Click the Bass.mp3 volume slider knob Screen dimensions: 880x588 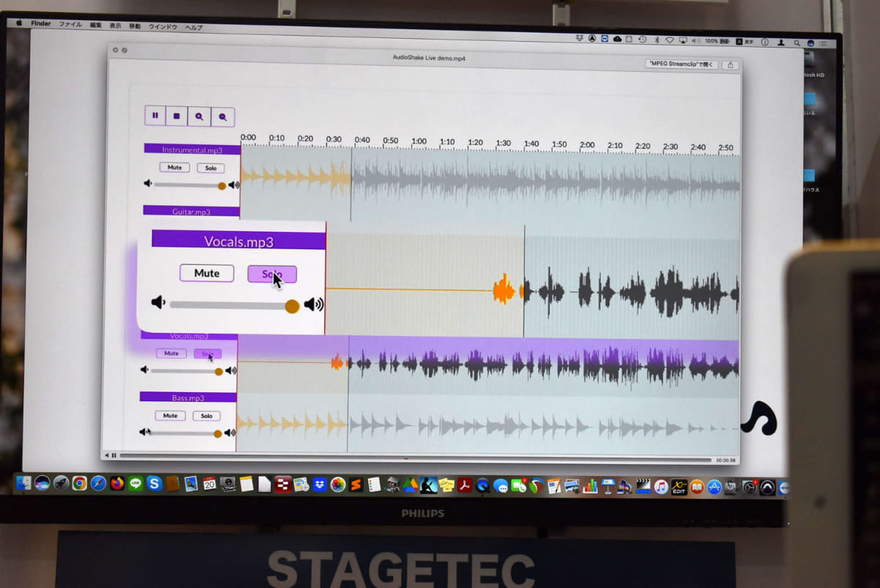click(x=217, y=433)
